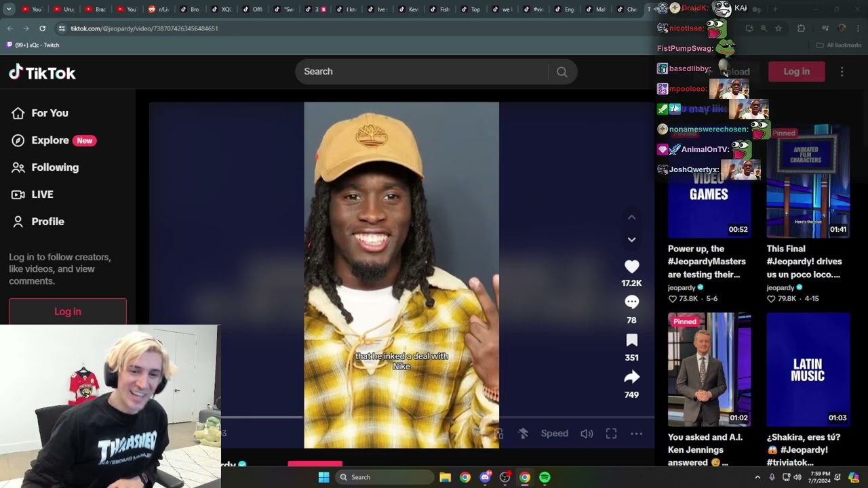This screenshot has height=488, width=868.
Task: Go to previous video with up chevron
Action: click(x=631, y=217)
